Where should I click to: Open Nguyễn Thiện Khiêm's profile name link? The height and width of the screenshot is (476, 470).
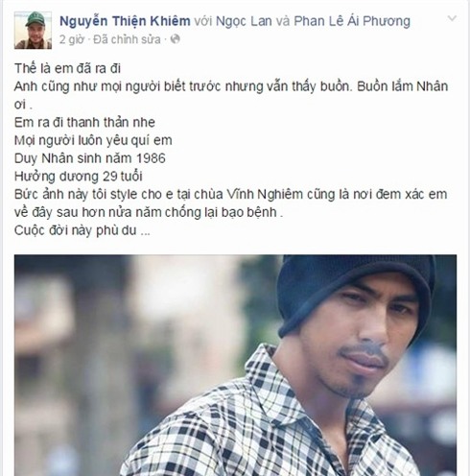click(x=125, y=21)
